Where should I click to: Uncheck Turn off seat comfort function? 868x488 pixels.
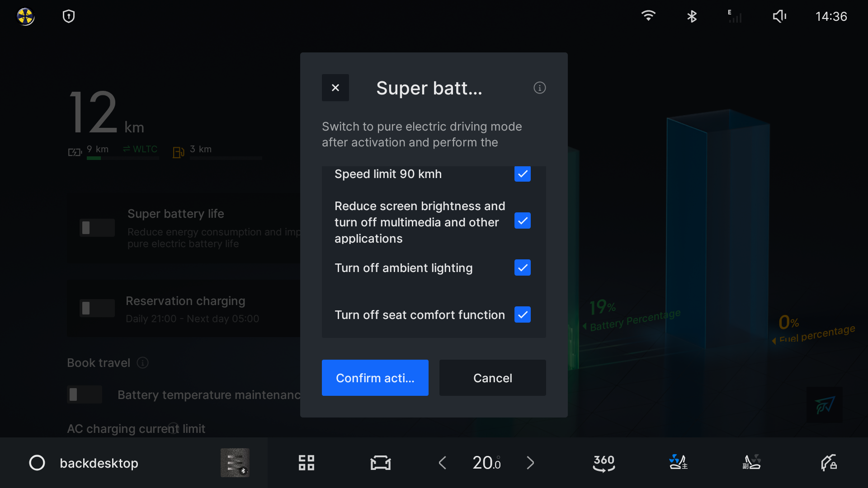click(522, 315)
